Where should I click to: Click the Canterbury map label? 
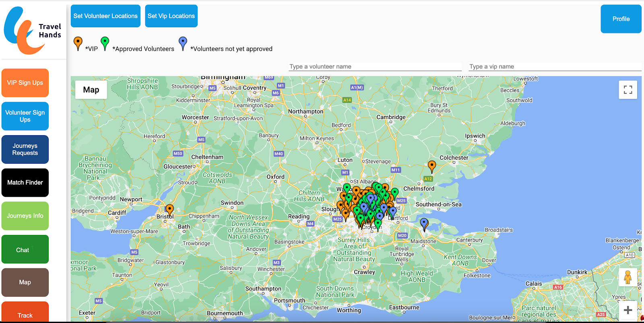[469, 240]
